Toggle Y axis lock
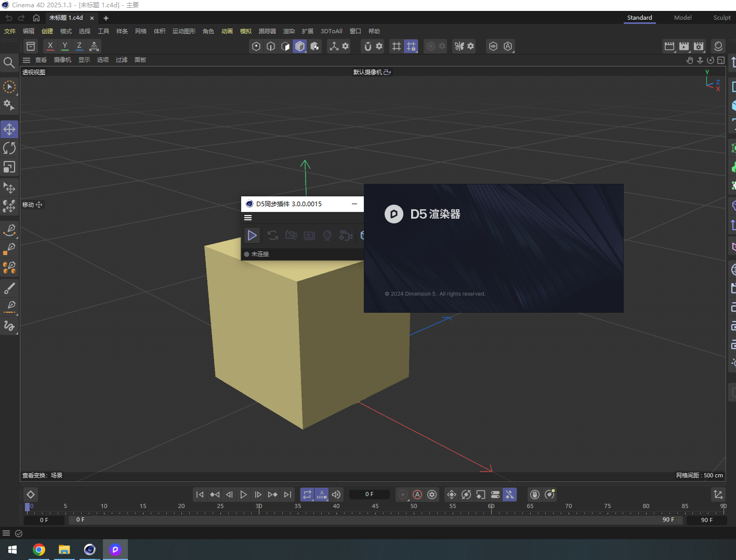Screen dimensions: 736x560 pos(64,46)
